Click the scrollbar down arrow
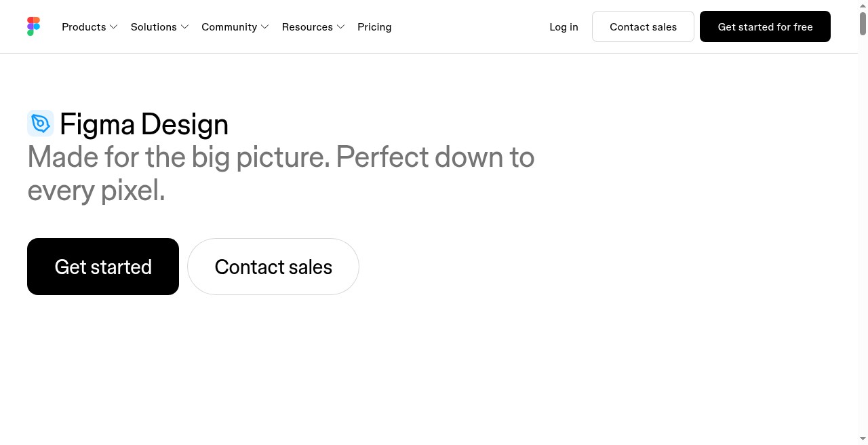 tap(863, 439)
